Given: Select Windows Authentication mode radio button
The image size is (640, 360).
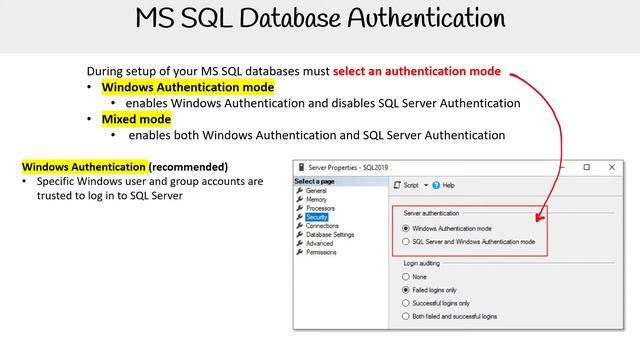Looking at the screenshot, I should click(x=405, y=229).
